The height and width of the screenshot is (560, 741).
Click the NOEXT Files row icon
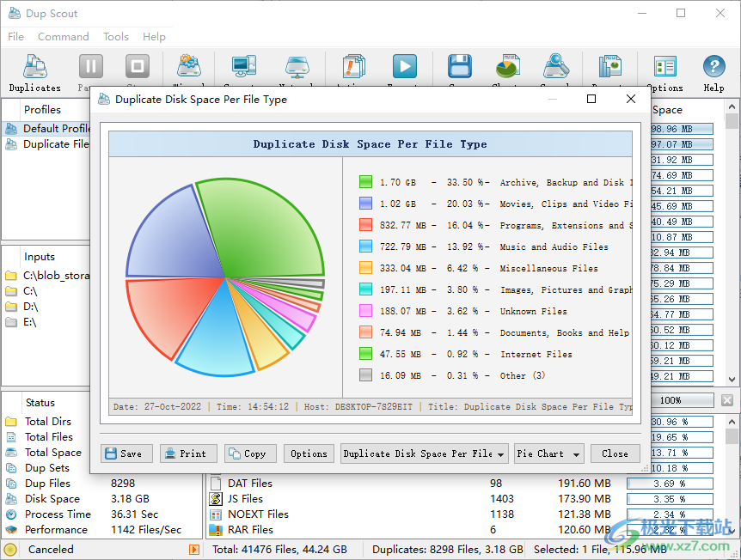click(216, 514)
